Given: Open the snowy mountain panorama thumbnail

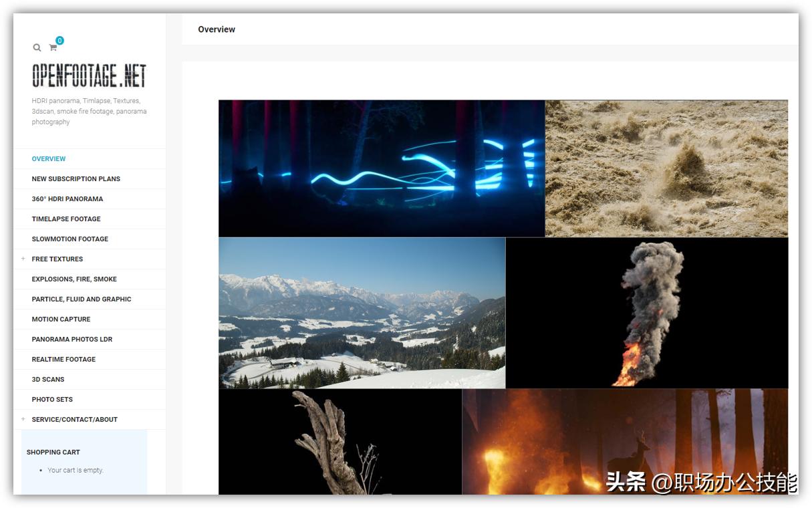Looking at the screenshot, I should [x=362, y=313].
